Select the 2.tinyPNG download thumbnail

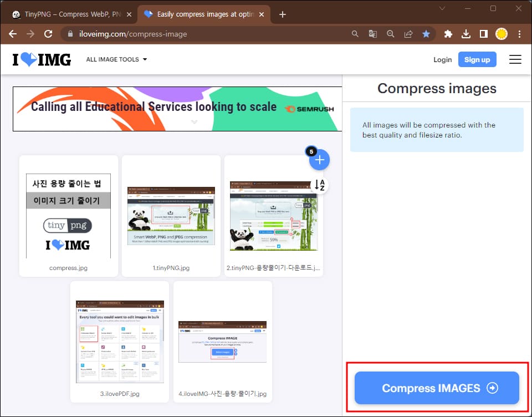(274, 216)
